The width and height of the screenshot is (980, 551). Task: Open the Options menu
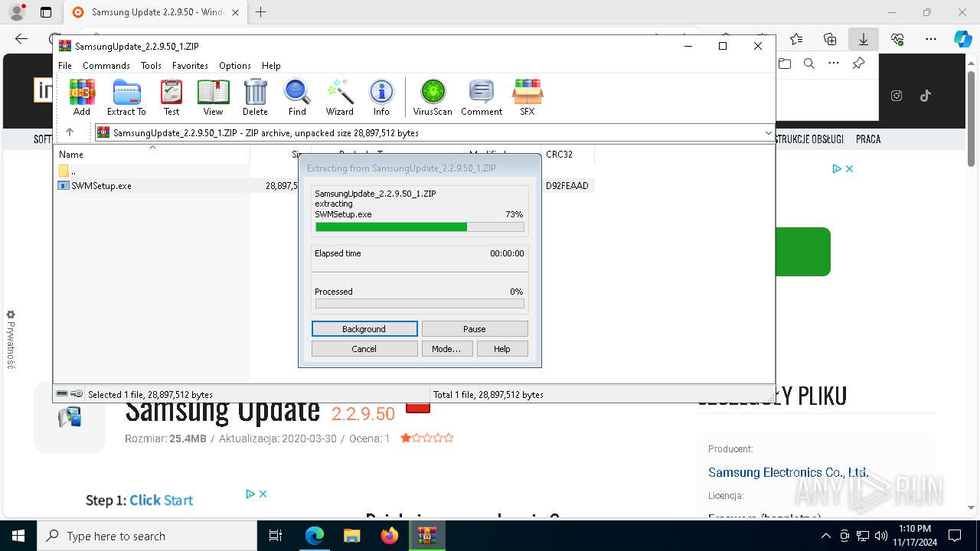pos(235,66)
